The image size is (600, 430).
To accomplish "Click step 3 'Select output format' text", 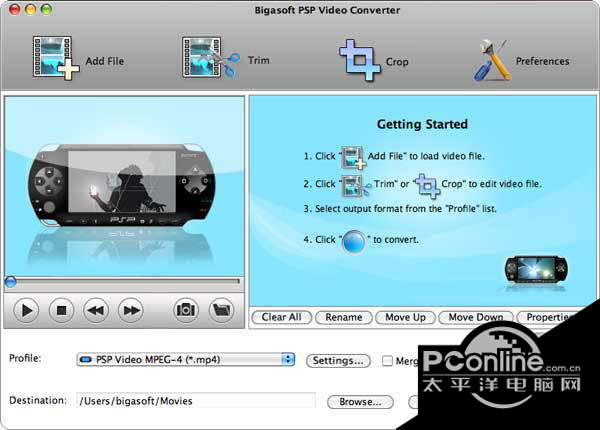I will (x=400, y=209).
